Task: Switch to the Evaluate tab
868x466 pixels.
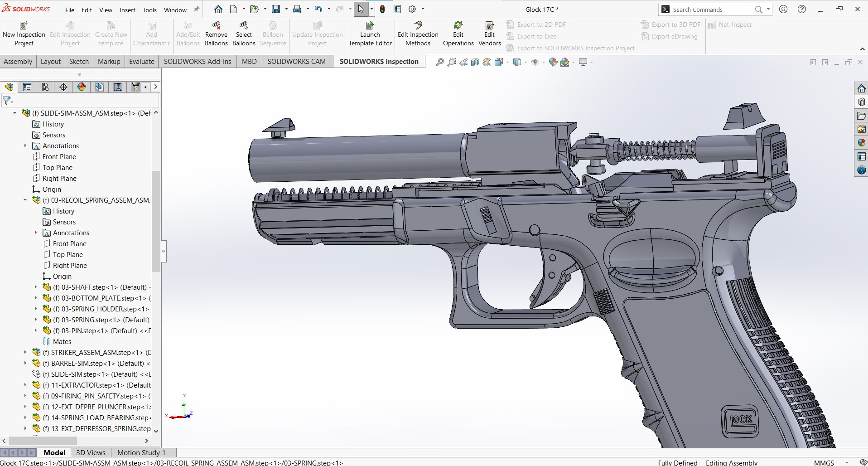Action: coord(142,62)
